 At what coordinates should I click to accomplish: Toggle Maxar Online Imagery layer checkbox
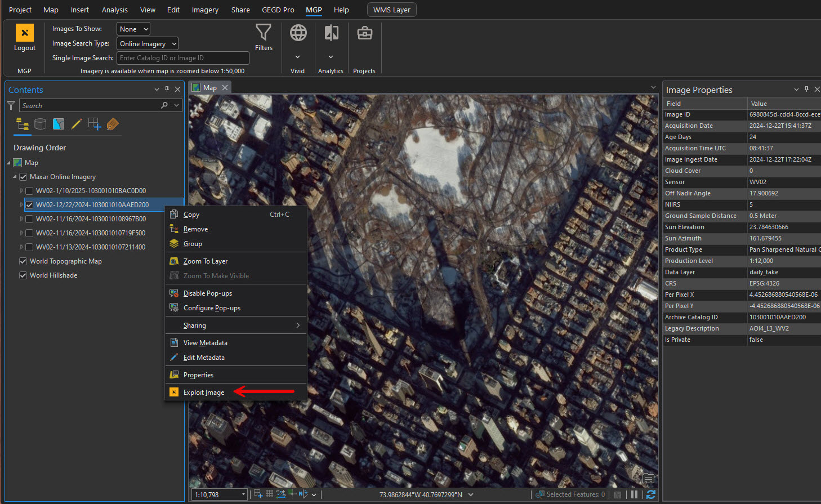click(x=23, y=177)
